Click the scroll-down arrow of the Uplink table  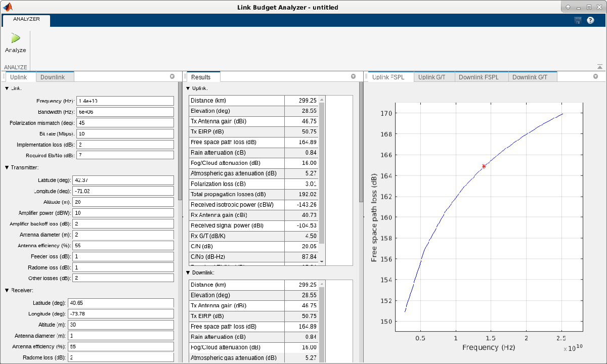(322, 261)
